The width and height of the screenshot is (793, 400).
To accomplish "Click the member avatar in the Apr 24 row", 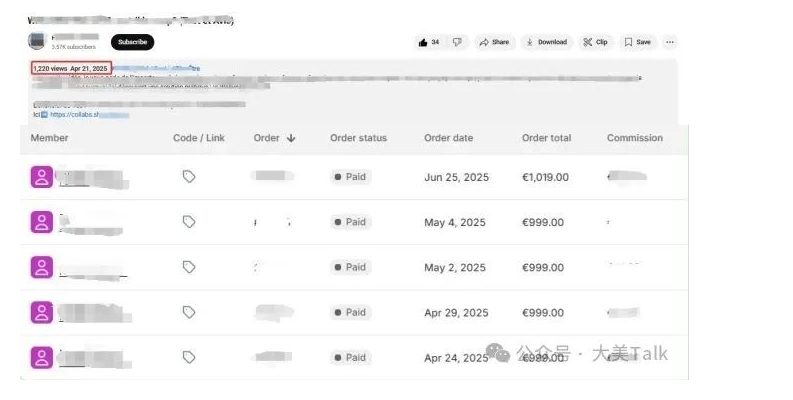I will [41, 358].
